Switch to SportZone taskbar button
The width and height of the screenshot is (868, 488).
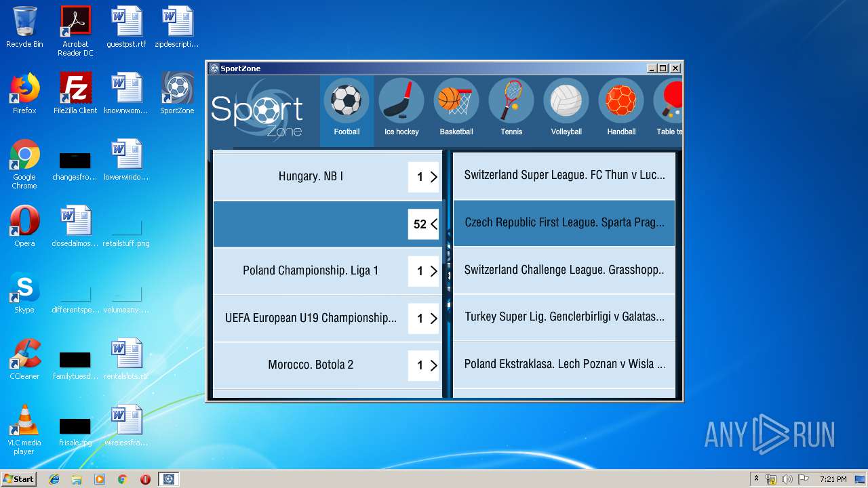[x=168, y=479]
